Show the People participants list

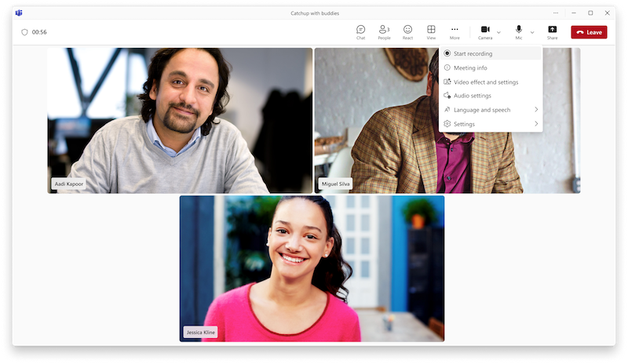[384, 31]
